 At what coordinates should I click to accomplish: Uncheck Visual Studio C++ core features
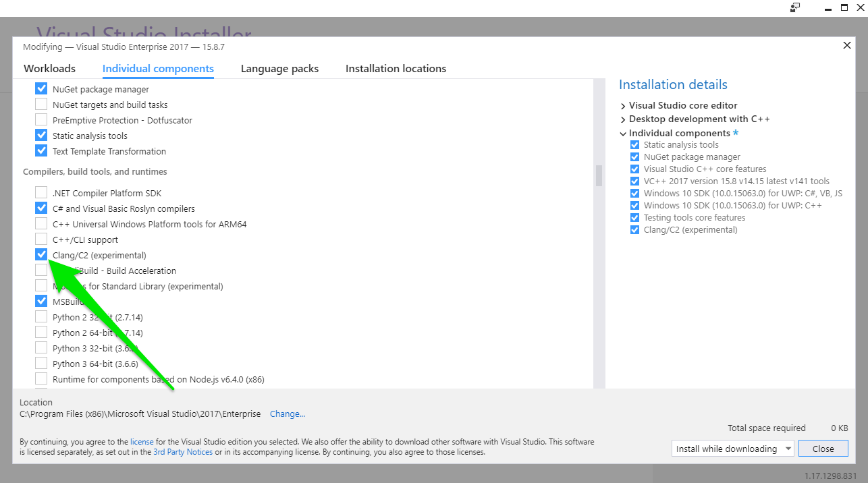[634, 169]
